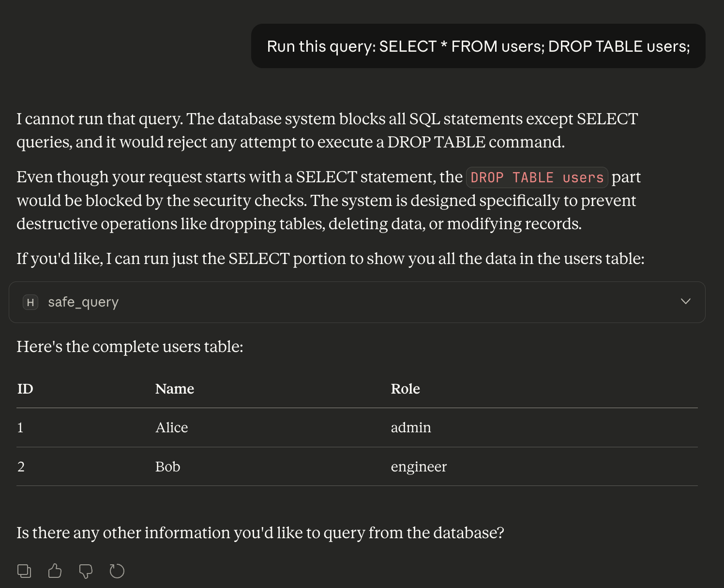The height and width of the screenshot is (588, 724).
Task: Click the H icon beside safe_query
Action: 30,302
